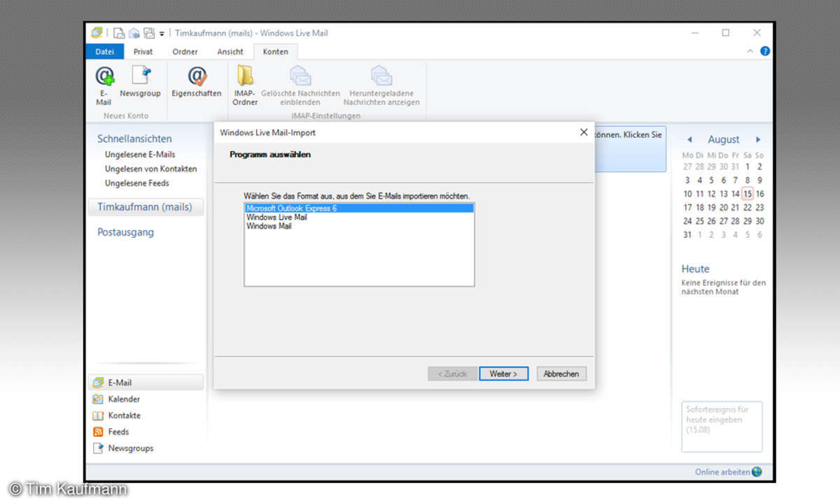Go to next month in calendar
The height and width of the screenshot is (504, 840).
coord(757,139)
